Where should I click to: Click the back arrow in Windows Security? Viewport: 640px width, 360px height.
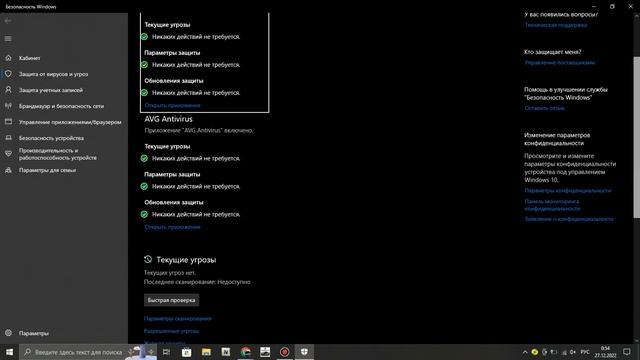pos(8,21)
